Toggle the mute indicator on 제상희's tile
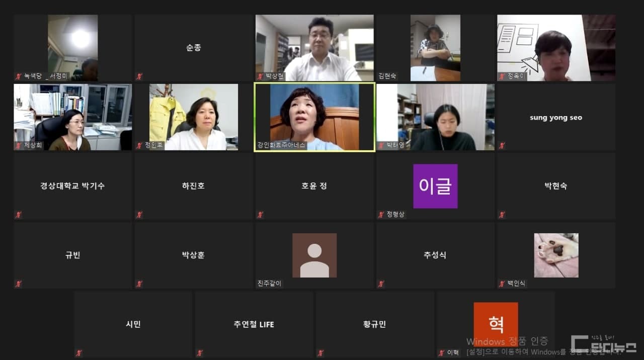This screenshot has width=644, height=360. pyautogui.click(x=18, y=145)
